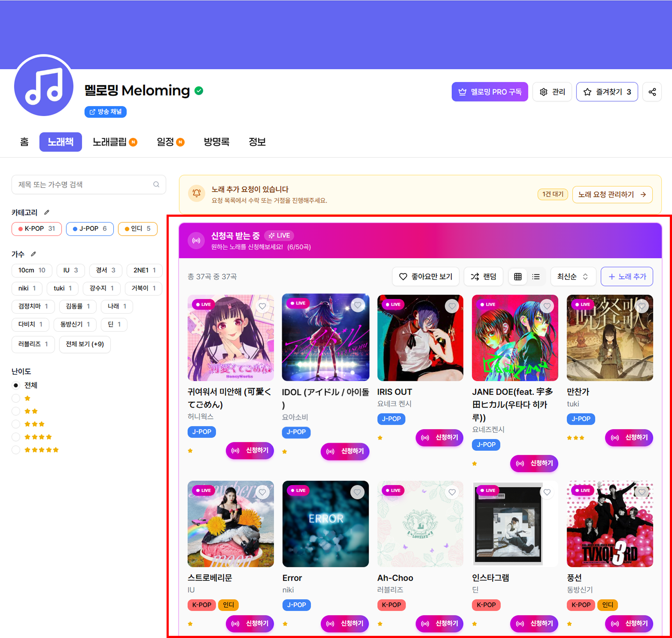Select five-star difficulty radio option
Screen dimensions: 672x638
click(16, 450)
